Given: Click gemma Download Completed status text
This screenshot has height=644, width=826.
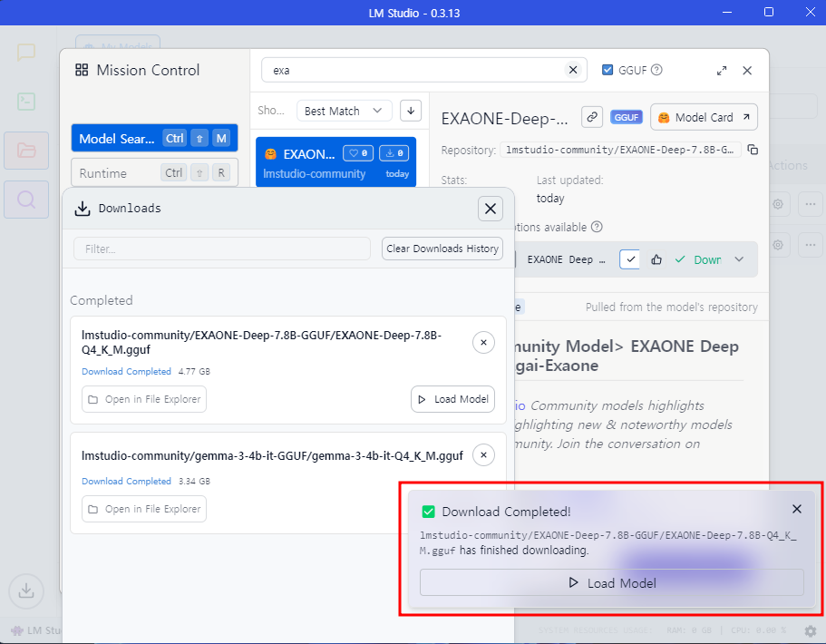Looking at the screenshot, I should [x=126, y=481].
